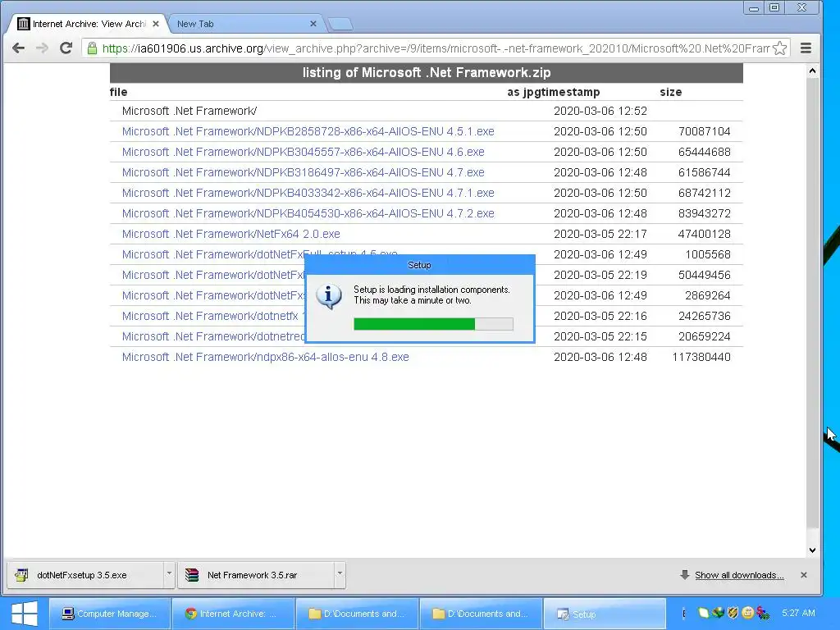Open a new blank tab button
Screen dimensions: 840x630
(x=340, y=24)
